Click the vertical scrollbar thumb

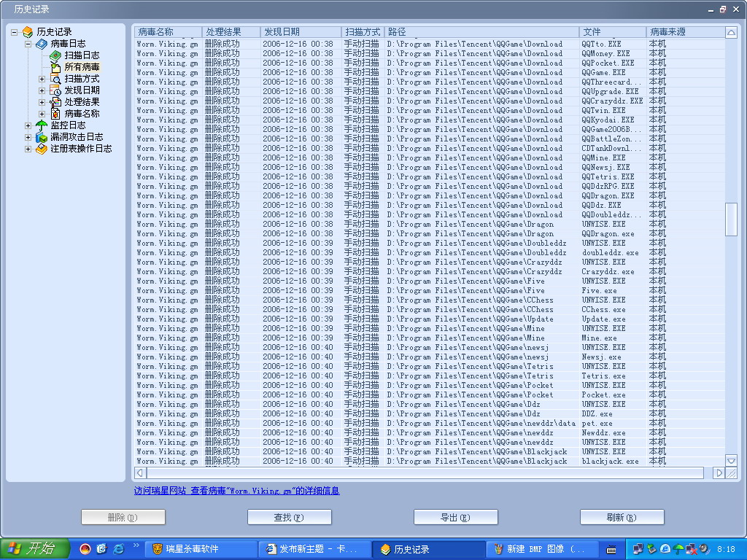(x=731, y=219)
